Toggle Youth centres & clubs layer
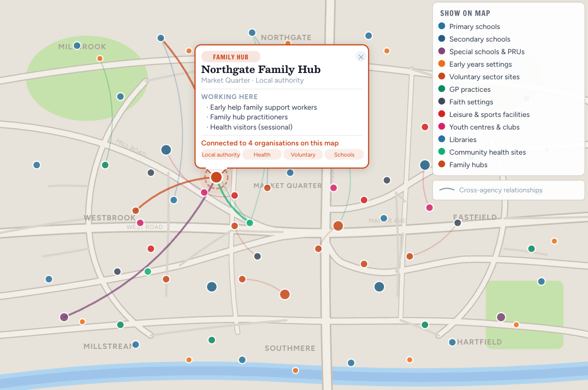Image resolution: width=588 pixels, height=390 pixels. pos(479,127)
